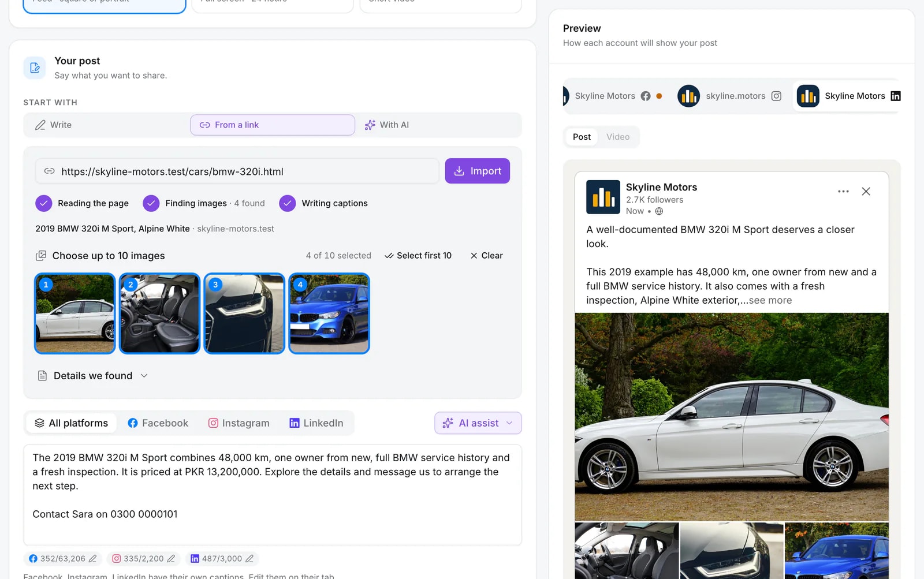Viewport: 924px width, 579px height.
Task: Clear the selected images
Action: click(487, 256)
